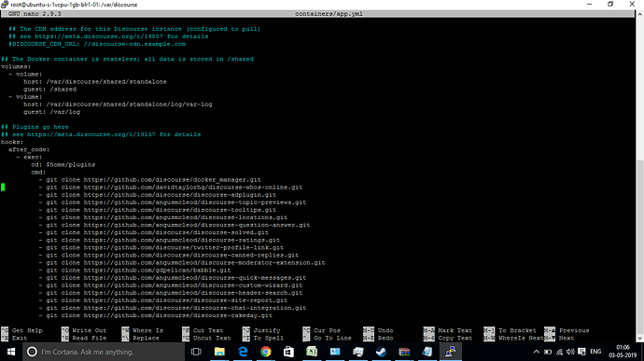Click the 'Exit' nano shortcut
Image resolution: width=644 pixels, height=361 pixels.
point(20,338)
